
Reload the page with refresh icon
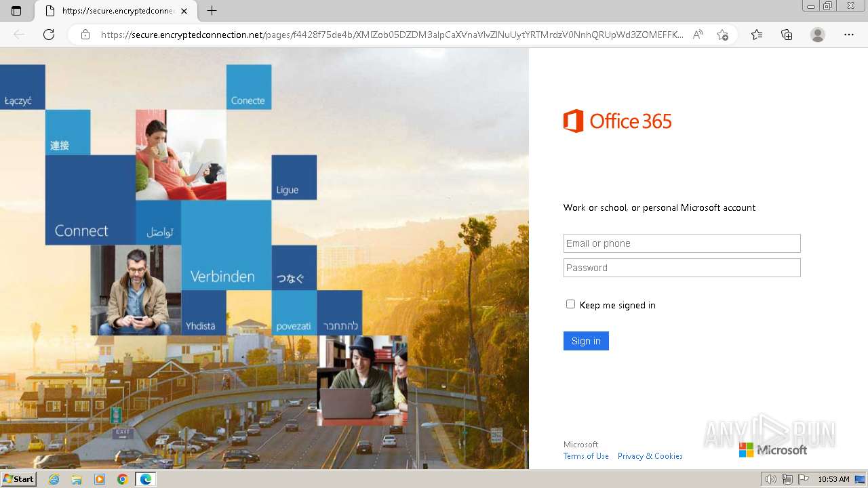click(x=49, y=35)
